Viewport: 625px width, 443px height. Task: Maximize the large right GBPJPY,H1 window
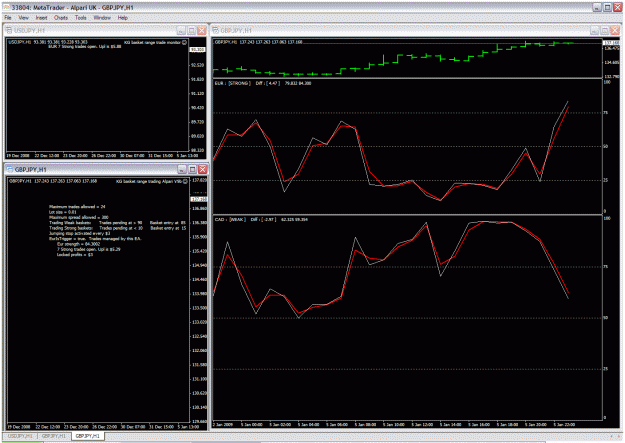pyautogui.click(x=605, y=31)
